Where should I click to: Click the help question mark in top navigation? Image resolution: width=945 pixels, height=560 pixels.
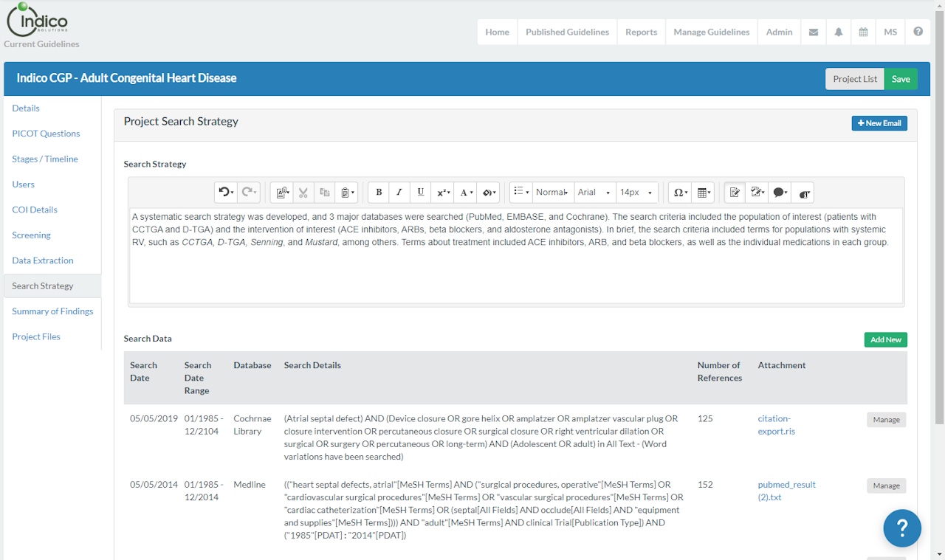click(x=918, y=32)
